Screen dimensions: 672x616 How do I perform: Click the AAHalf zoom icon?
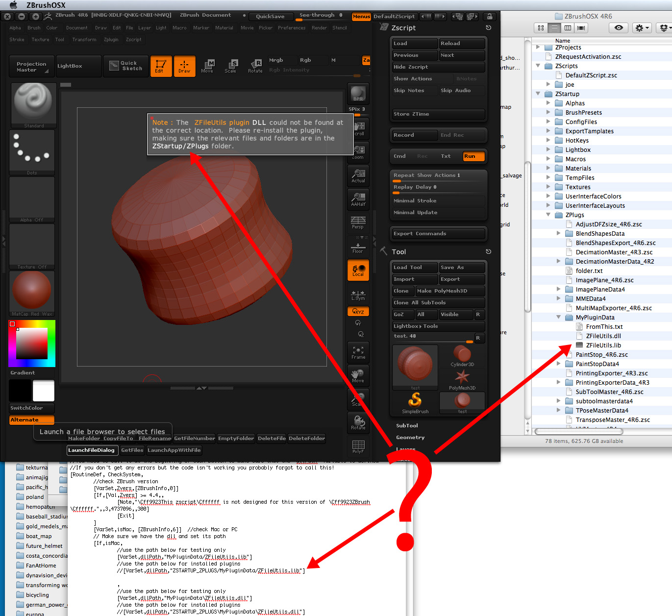coord(358,199)
